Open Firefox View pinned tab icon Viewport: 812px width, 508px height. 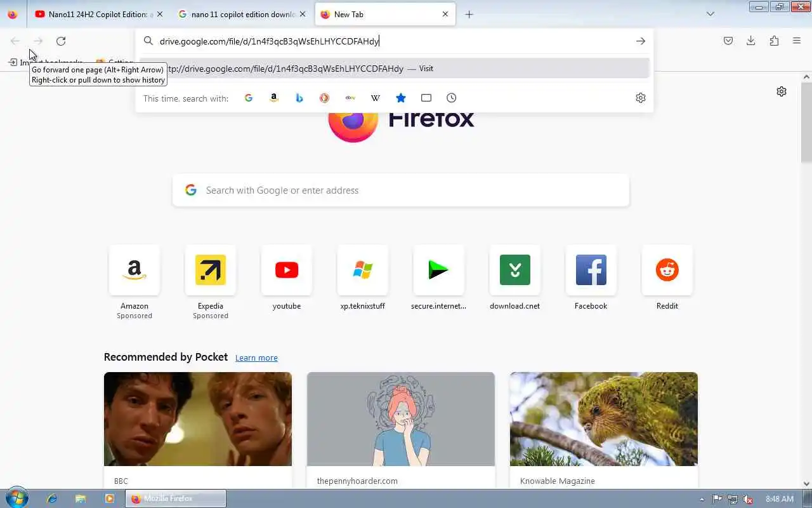(x=13, y=15)
